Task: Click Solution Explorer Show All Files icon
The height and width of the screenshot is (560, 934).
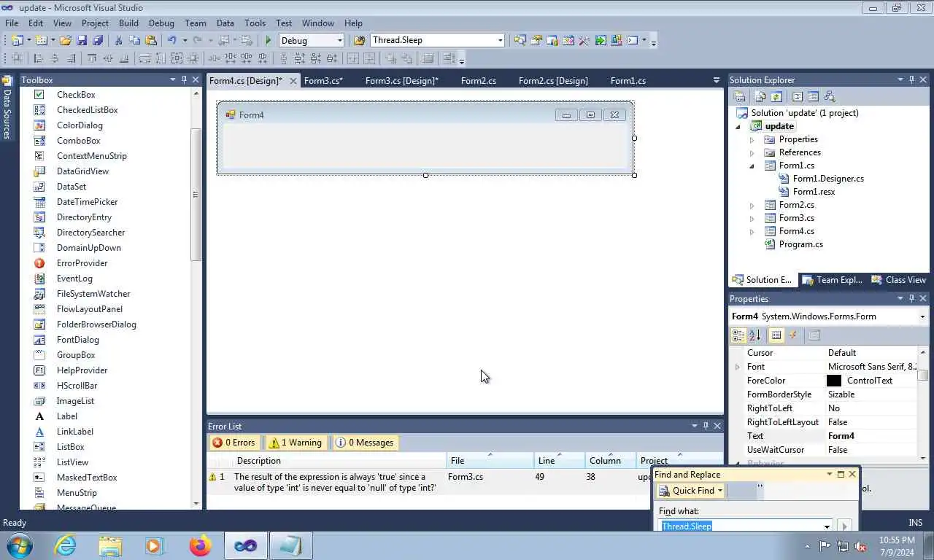Action: tap(760, 96)
